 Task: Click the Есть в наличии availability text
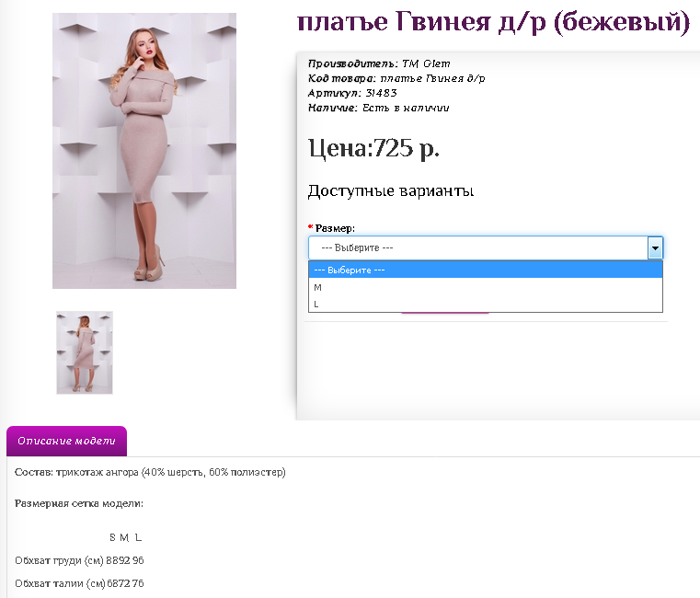(406, 108)
